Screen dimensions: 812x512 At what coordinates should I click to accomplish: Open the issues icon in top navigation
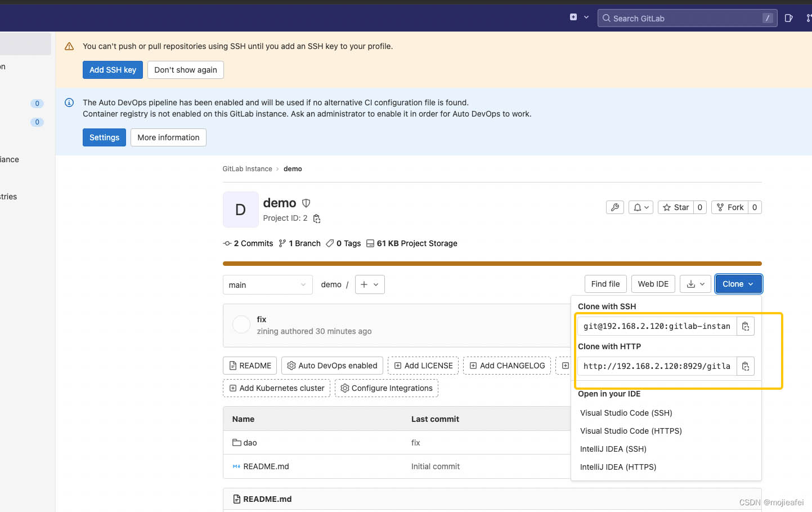(x=788, y=18)
